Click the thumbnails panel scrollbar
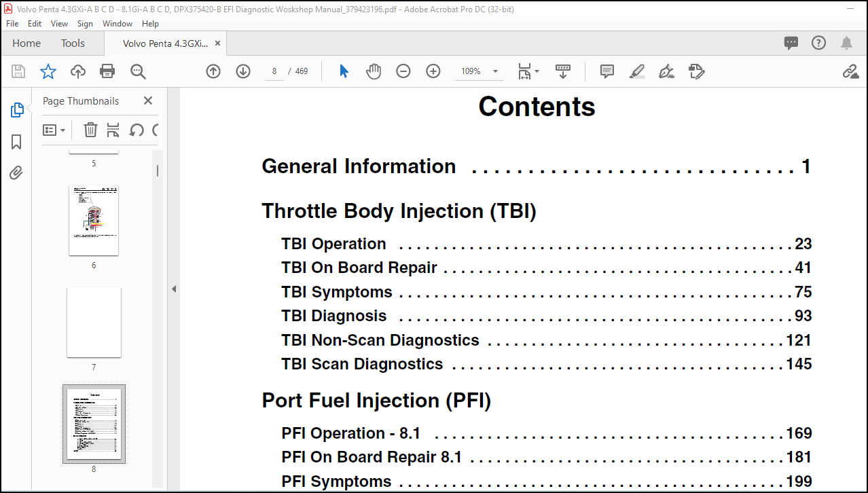The height and width of the screenshot is (493, 868). pyautogui.click(x=158, y=170)
